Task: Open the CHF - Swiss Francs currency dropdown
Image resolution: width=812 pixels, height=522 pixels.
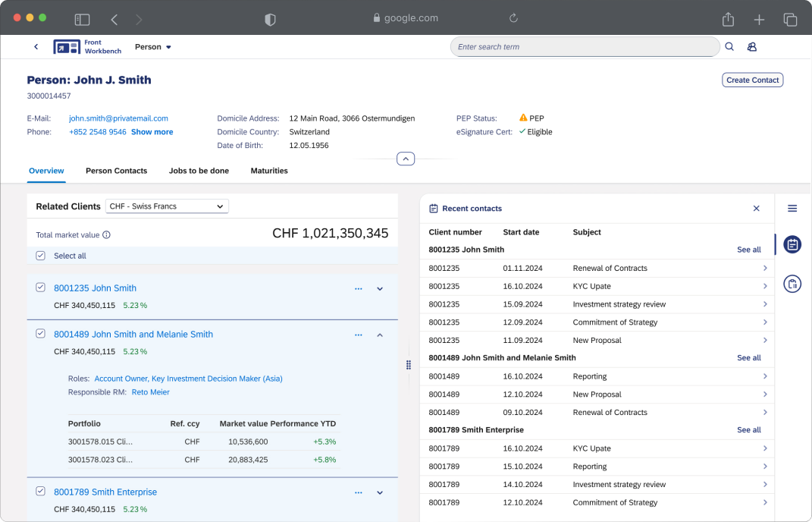Action: pyautogui.click(x=167, y=206)
